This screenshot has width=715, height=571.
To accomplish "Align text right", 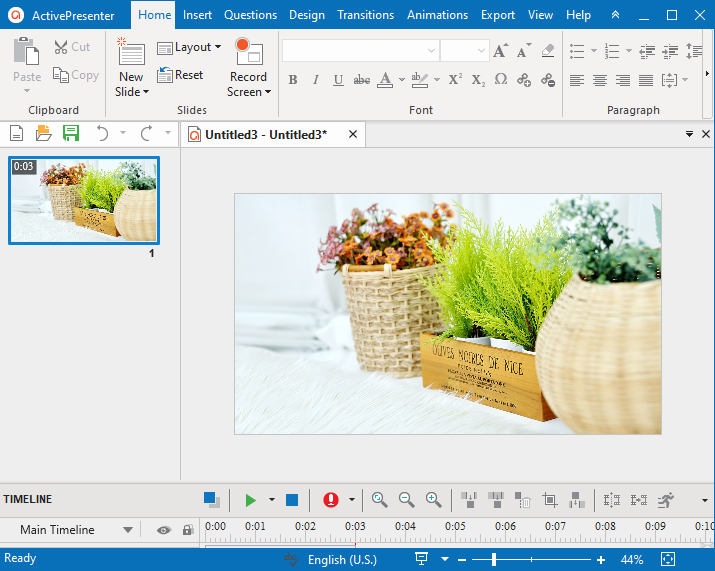I will (x=623, y=80).
